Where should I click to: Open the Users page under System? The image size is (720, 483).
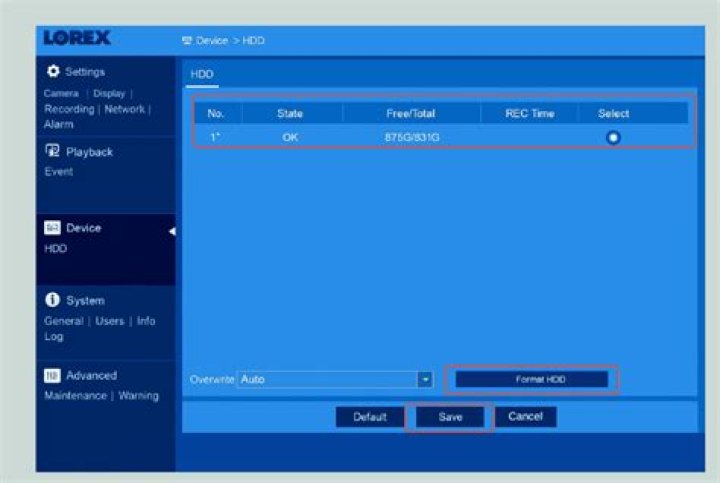coord(110,321)
